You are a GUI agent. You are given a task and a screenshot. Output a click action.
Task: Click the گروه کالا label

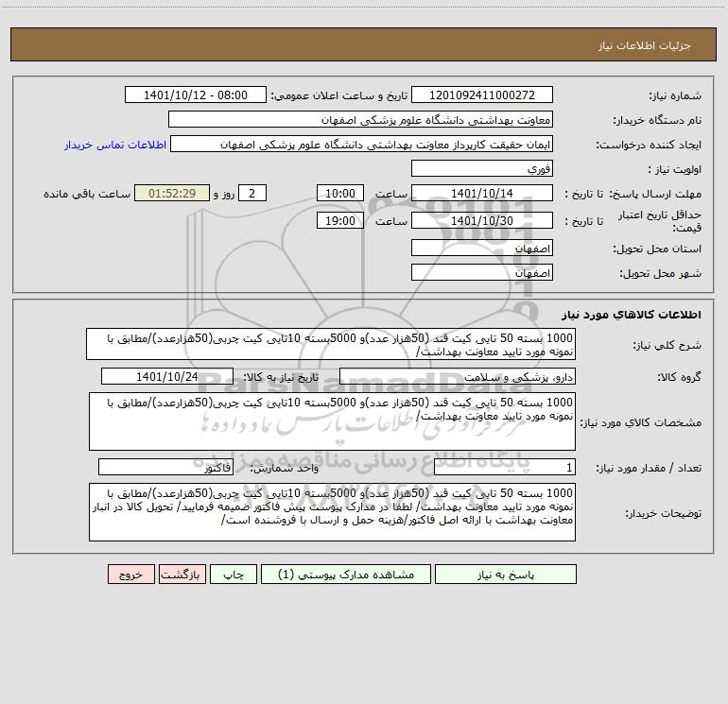click(679, 377)
